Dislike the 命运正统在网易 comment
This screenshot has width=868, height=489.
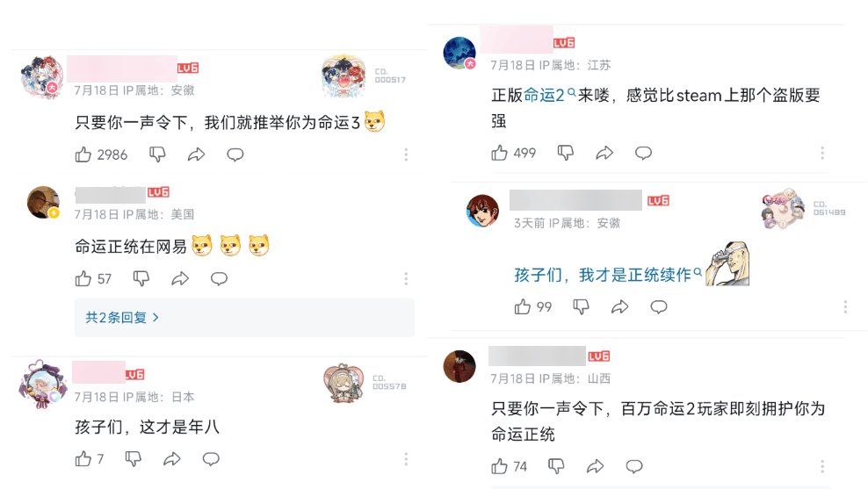(x=141, y=278)
